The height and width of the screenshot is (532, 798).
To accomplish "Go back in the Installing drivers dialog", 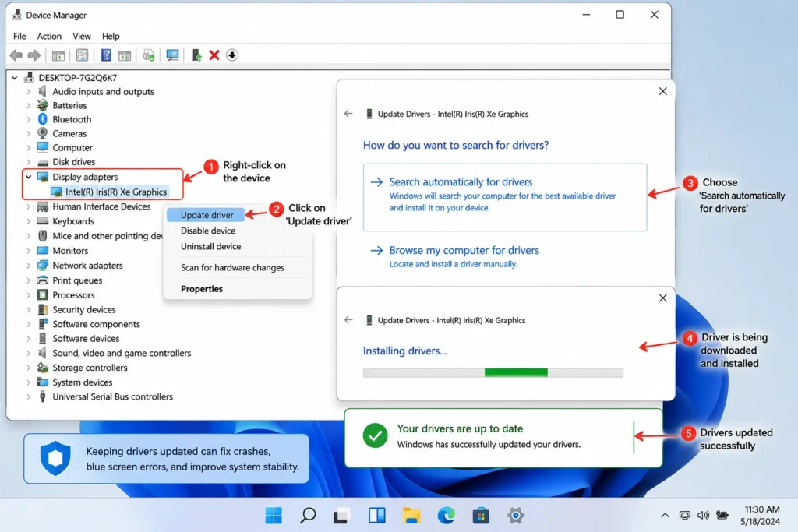I will pos(348,320).
